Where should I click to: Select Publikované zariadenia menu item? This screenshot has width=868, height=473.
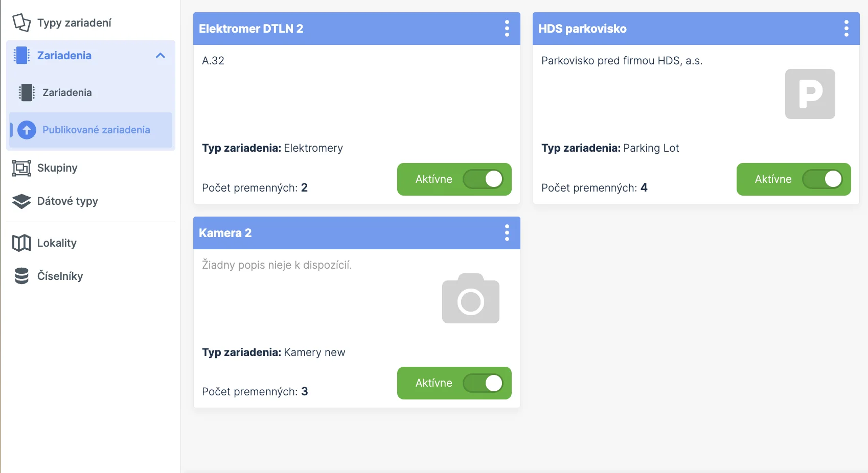[96, 130]
